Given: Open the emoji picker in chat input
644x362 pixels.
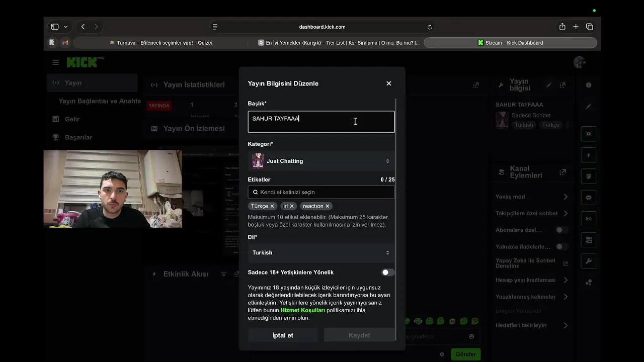Looking at the screenshot, I should 471,336.
